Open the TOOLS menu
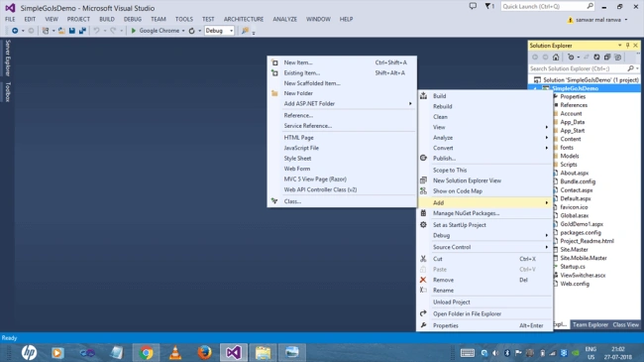 (184, 19)
